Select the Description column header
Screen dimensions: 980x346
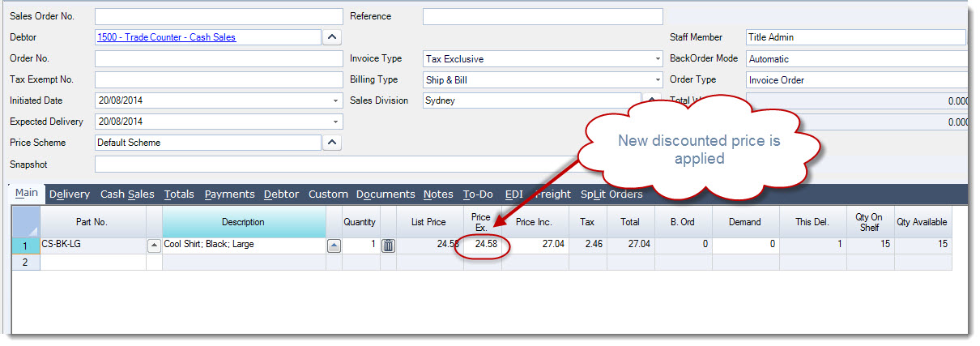(244, 222)
